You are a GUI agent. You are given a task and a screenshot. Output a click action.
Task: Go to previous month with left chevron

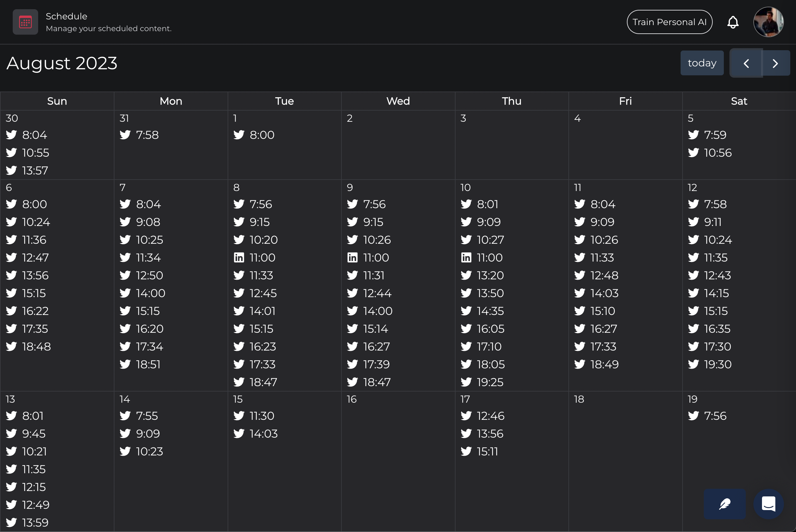click(x=746, y=64)
